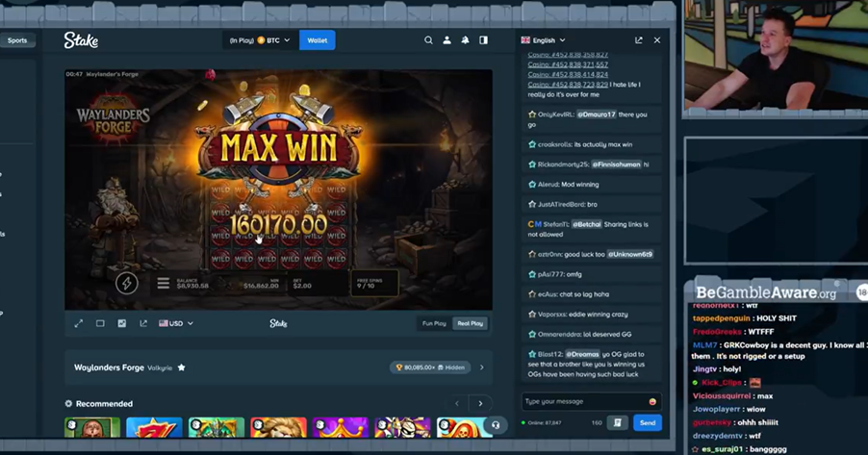Open the search magnifier in the header
Viewport: 868px width, 455px height.
[x=428, y=40]
